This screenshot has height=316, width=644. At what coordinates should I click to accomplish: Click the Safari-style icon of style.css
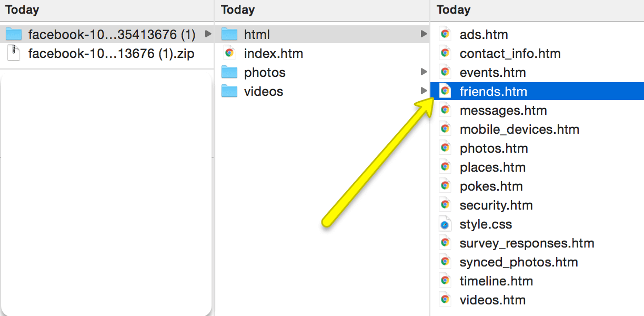(x=445, y=224)
